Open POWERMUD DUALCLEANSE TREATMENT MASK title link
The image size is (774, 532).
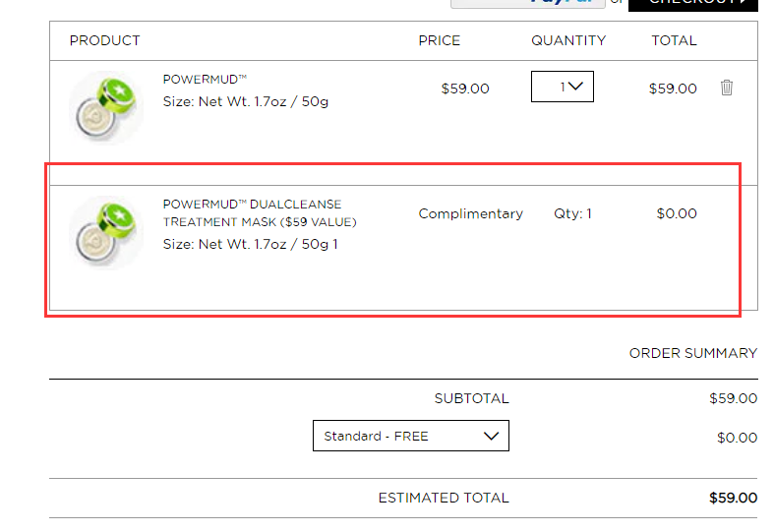click(260, 213)
